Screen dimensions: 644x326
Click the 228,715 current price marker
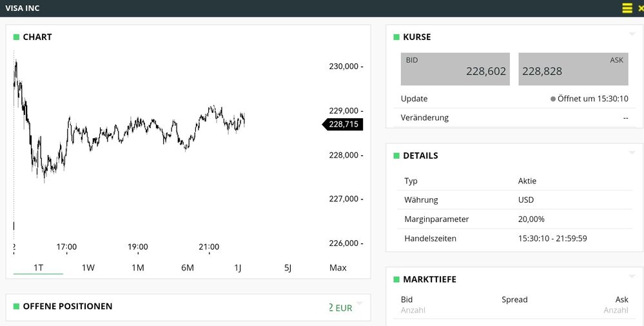pyautogui.click(x=343, y=125)
